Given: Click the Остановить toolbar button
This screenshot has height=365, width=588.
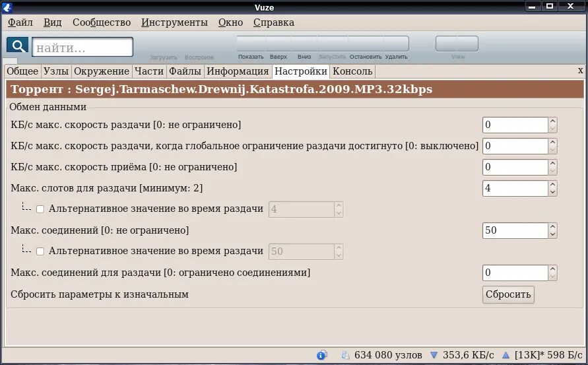Looking at the screenshot, I should 366,48.
